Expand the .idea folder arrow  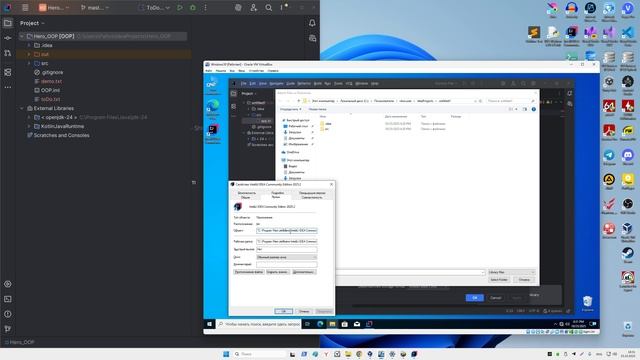tap(29, 45)
